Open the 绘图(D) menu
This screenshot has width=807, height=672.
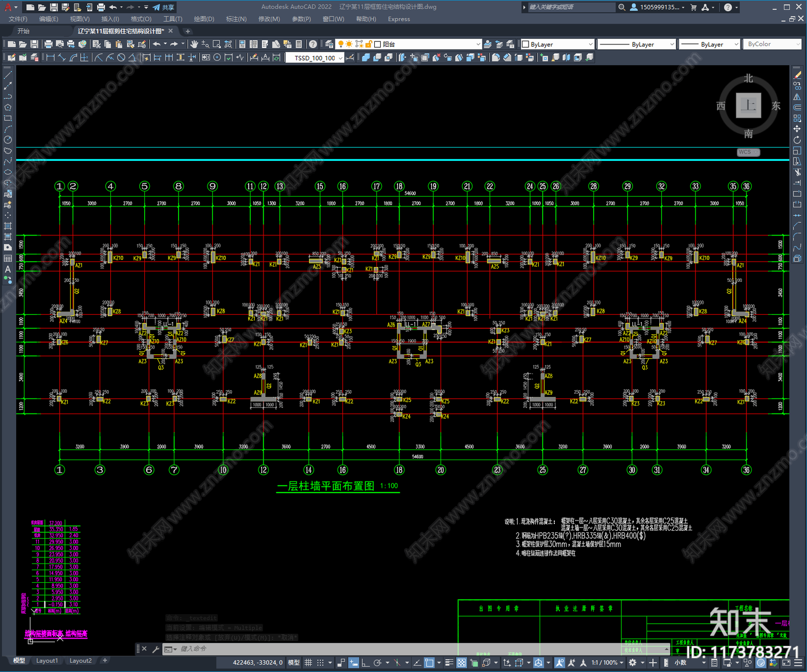pyautogui.click(x=204, y=19)
